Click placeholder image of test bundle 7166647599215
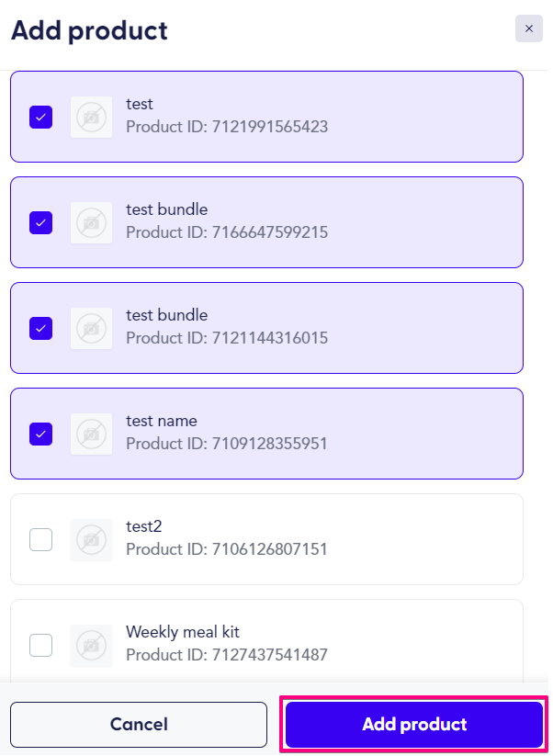 pos(92,222)
